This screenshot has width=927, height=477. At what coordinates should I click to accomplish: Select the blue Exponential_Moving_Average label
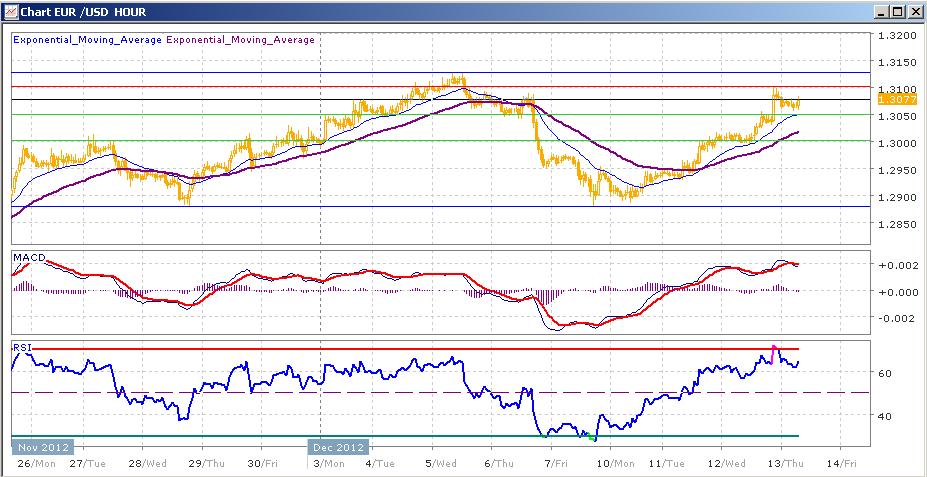[87, 40]
